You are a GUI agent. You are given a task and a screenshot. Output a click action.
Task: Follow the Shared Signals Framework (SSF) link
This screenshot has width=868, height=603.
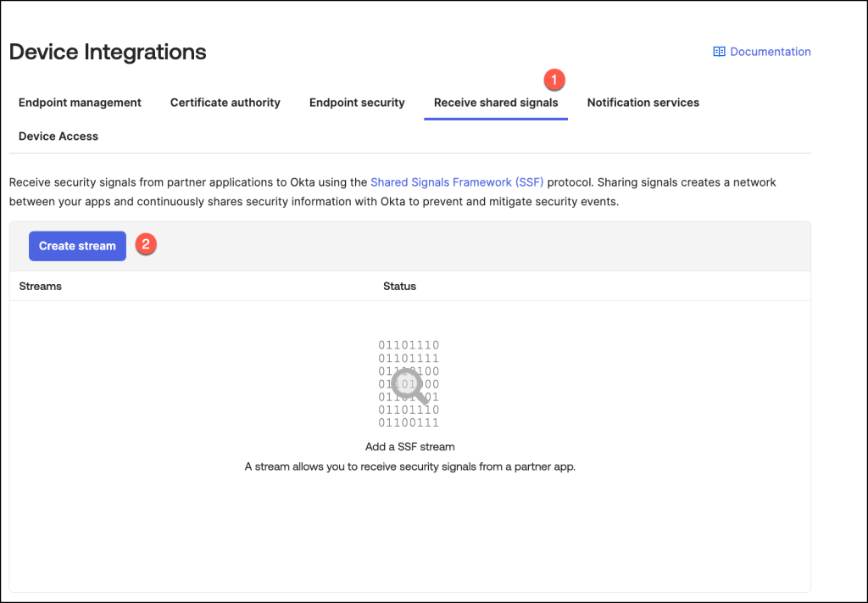click(457, 182)
